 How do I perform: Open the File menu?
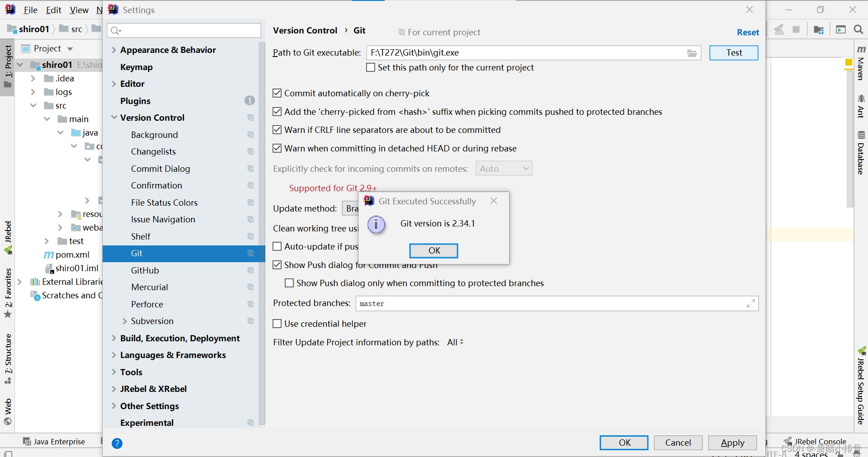coord(30,10)
